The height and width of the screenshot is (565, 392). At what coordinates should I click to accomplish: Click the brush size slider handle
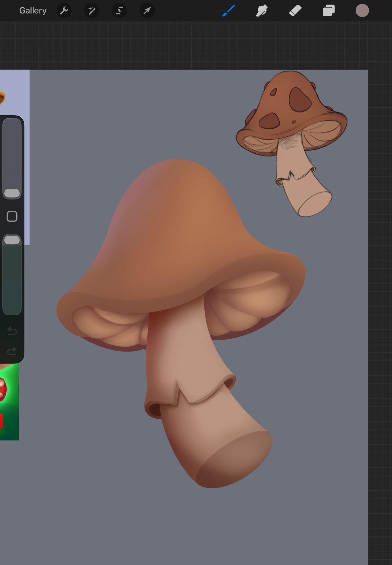click(12, 193)
